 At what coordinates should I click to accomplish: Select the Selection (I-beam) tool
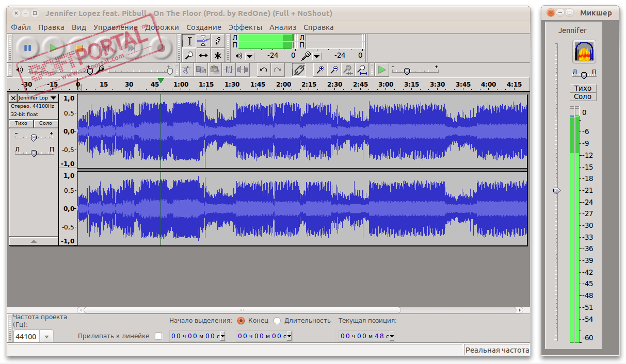click(189, 41)
